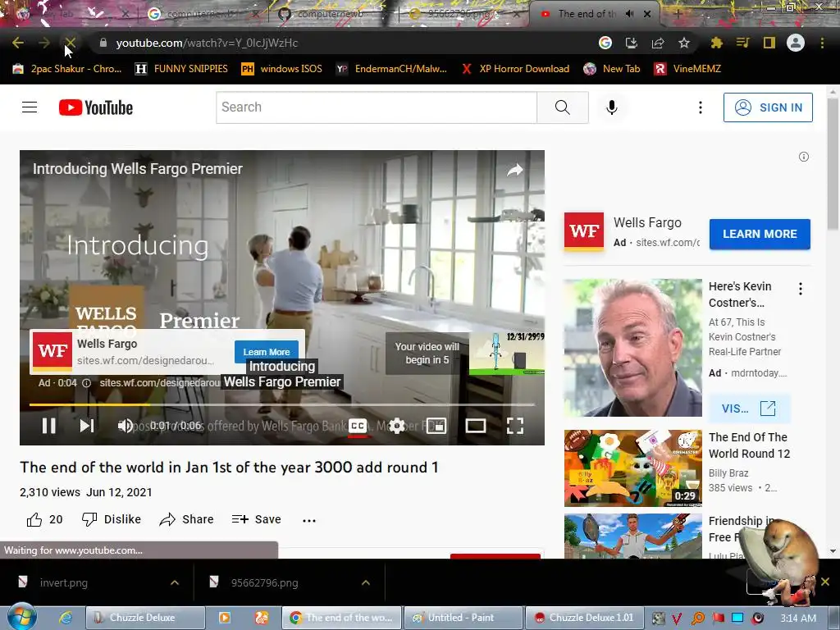Image resolution: width=840 pixels, height=630 pixels.
Task: Open media controls icon in toolbar
Action: point(742,43)
